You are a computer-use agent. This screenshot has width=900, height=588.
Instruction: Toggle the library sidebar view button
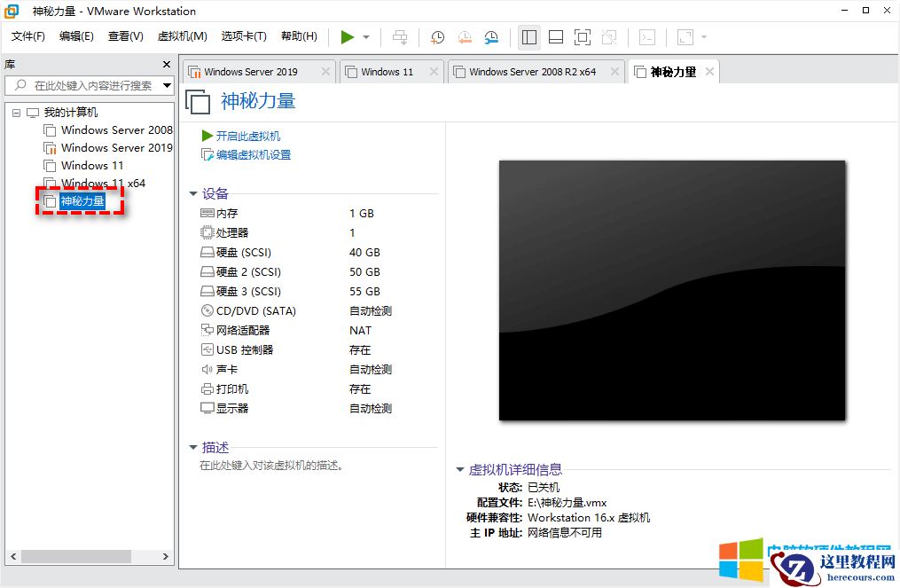click(529, 37)
